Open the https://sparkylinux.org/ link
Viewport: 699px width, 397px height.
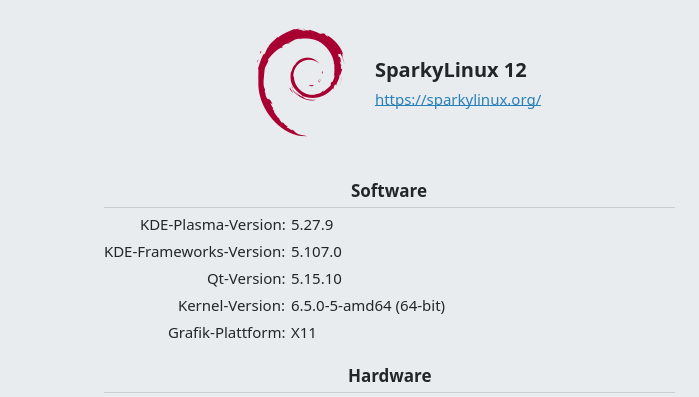click(x=458, y=100)
